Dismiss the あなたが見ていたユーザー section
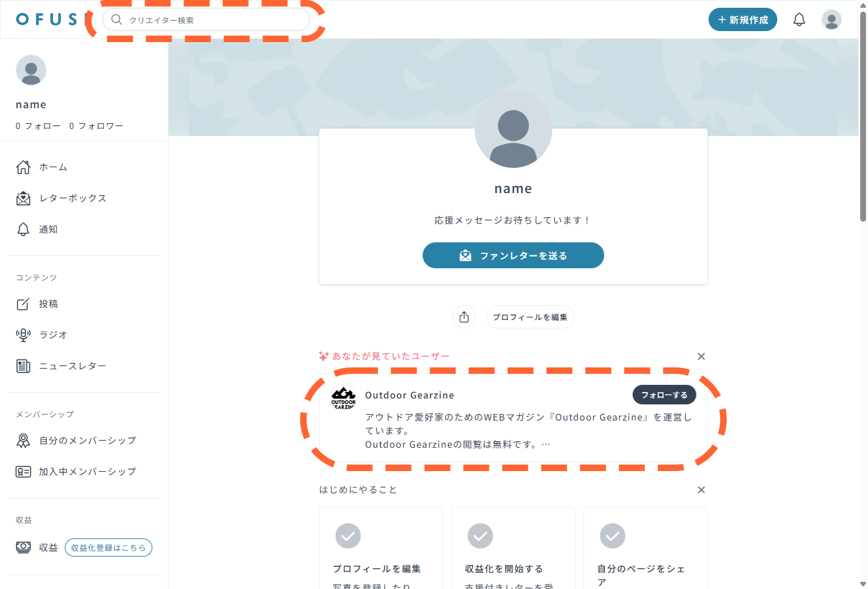Screen dimensions: 868x589 pos(701,356)
